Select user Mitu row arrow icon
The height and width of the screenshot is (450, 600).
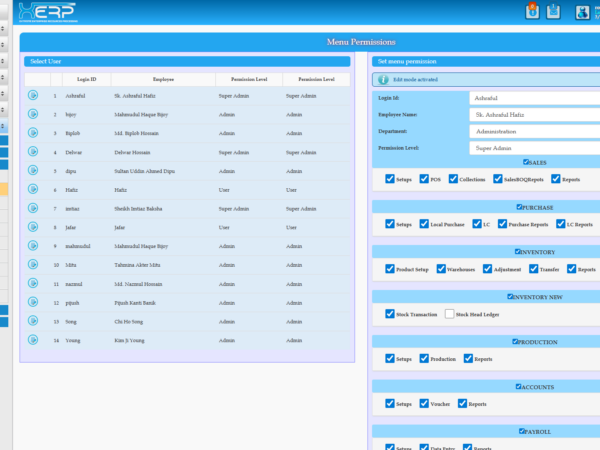[33, 264]
